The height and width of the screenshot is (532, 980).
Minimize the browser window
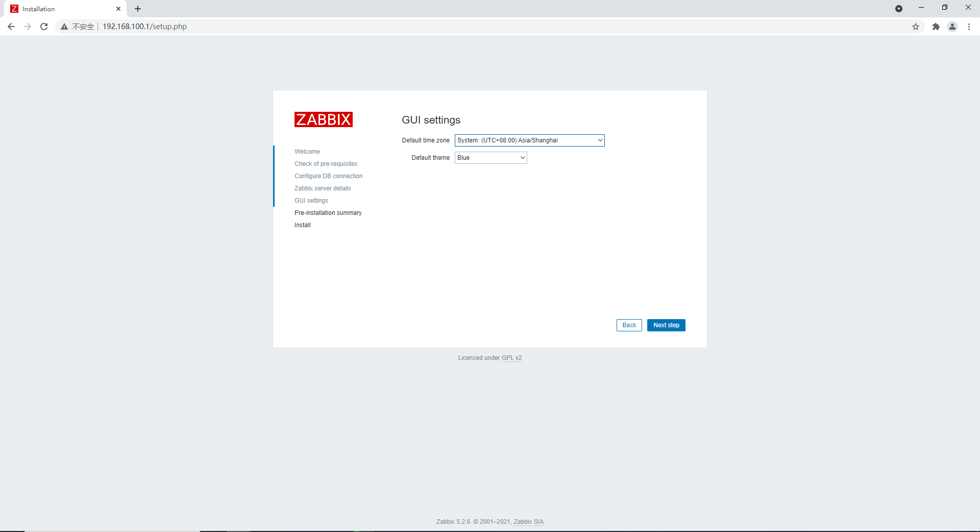pyautogui.click(x=921, y=8)
